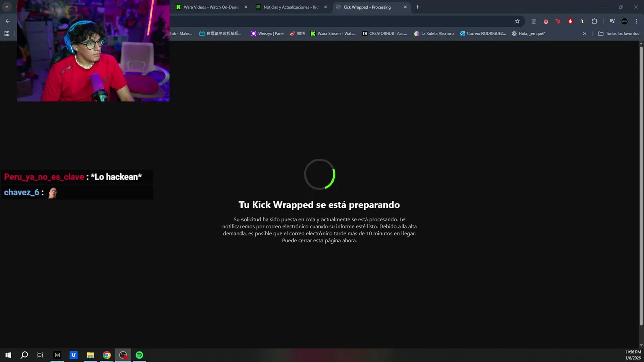Image resolution: width=644 pixels, height=362 pixels.
Task: Open the bilibili Chinese-titled bookmark
Action: tap(220, 34)
